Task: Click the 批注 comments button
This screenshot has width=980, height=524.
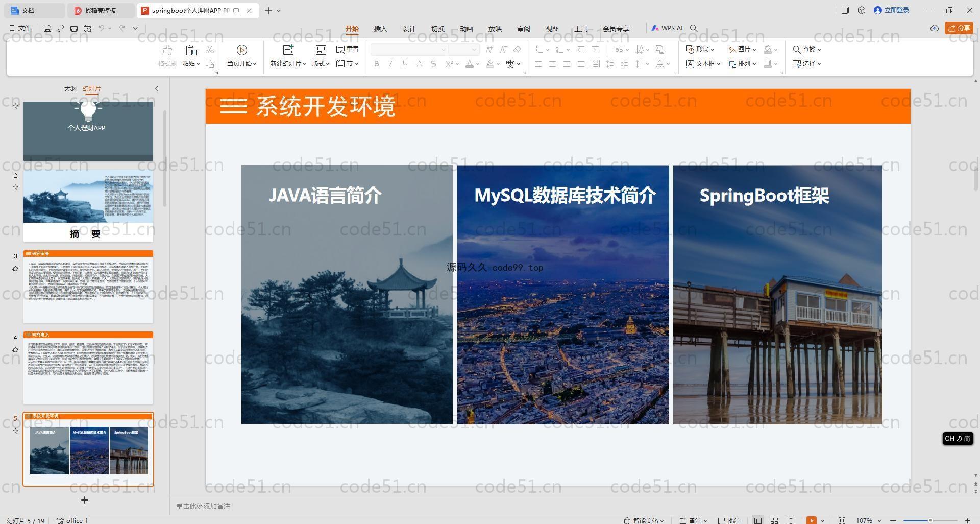Action: pos(729,520)
